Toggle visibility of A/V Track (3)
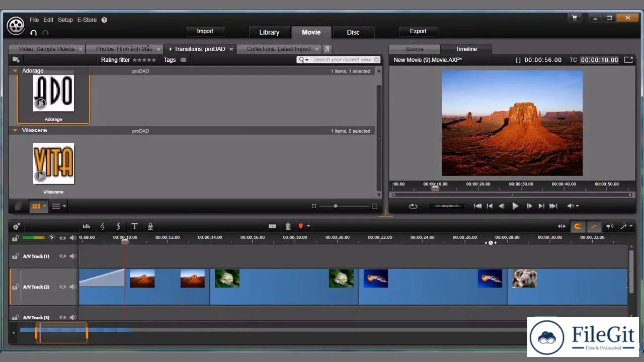Screen dimensions: 644x362 [x=63, y=317]
